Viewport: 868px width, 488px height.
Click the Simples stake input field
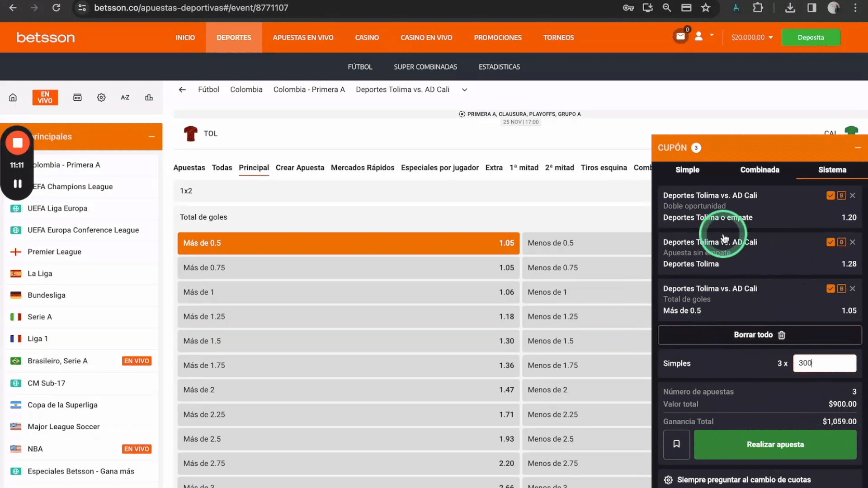coord(825,363)
